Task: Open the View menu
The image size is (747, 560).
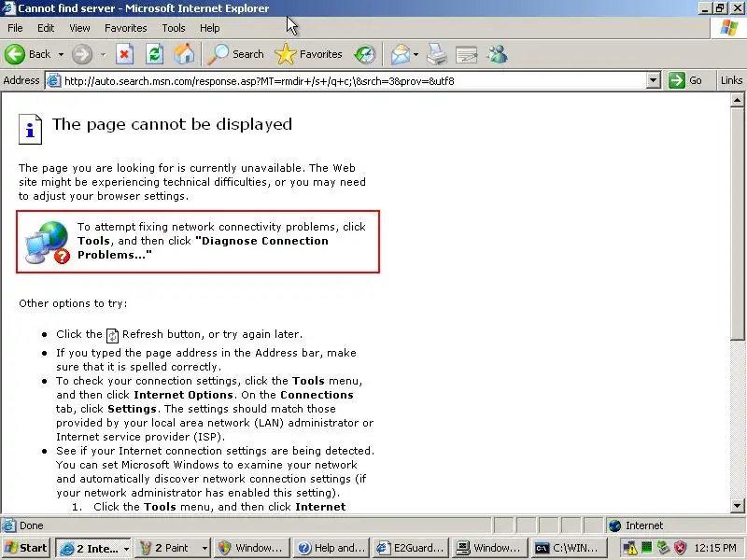Action: tap(79, 28)
